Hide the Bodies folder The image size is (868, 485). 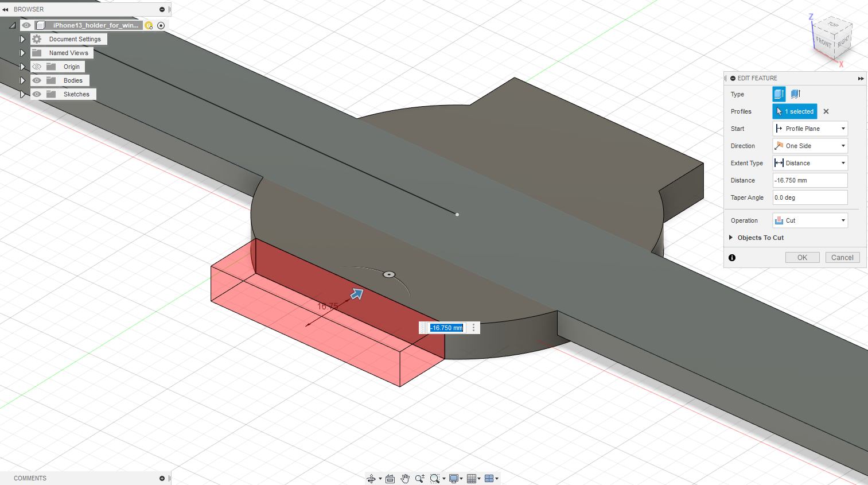pos(37,80)
